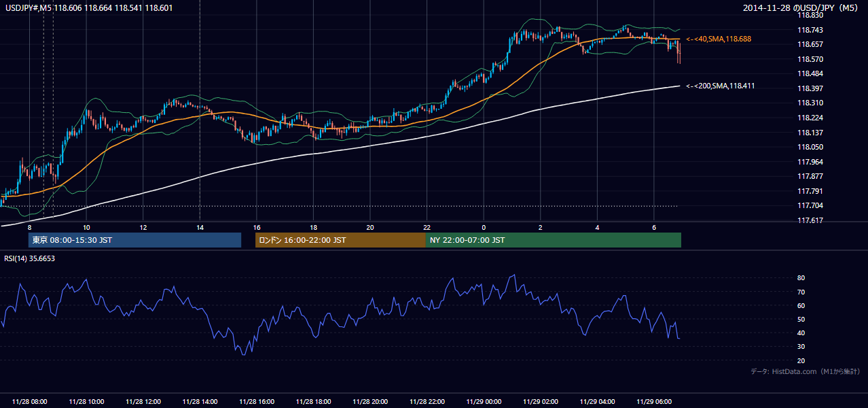Click the price axis value 118.050

809,147
